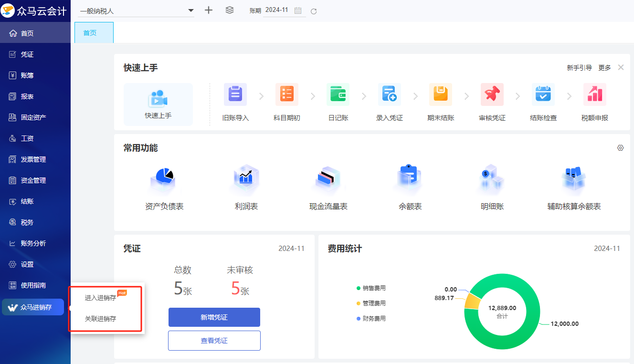
Task: Open the 日记账 wallet icon
Action: [x=338, y=94]
